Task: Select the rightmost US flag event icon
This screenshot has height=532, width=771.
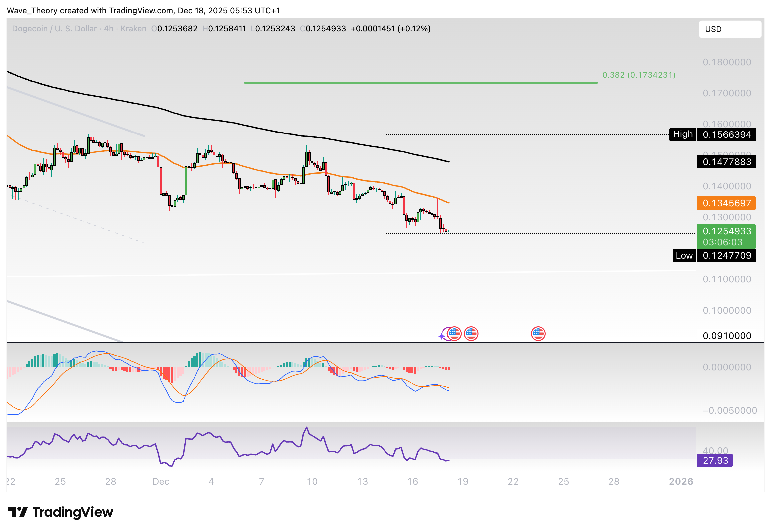Action: click(x=538, y=334)
